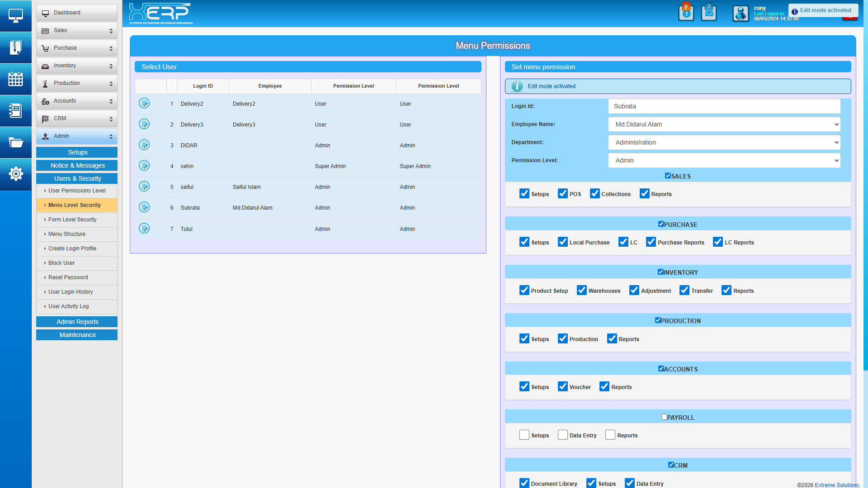Screen dimensions: 868x488
Task: Open the Department dropdown
Action: coord(724,142)
